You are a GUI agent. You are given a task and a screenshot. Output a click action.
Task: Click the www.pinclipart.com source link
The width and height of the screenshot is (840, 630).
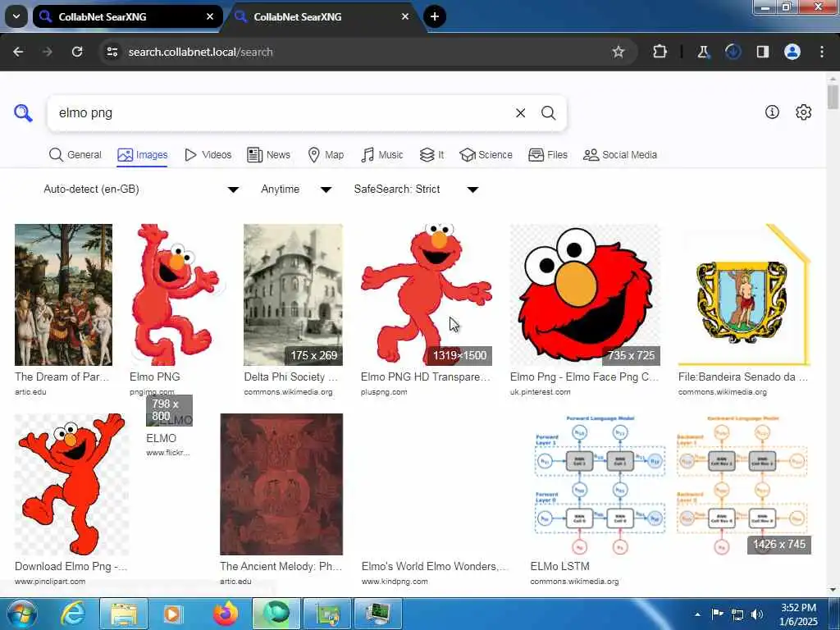(50, 582)
